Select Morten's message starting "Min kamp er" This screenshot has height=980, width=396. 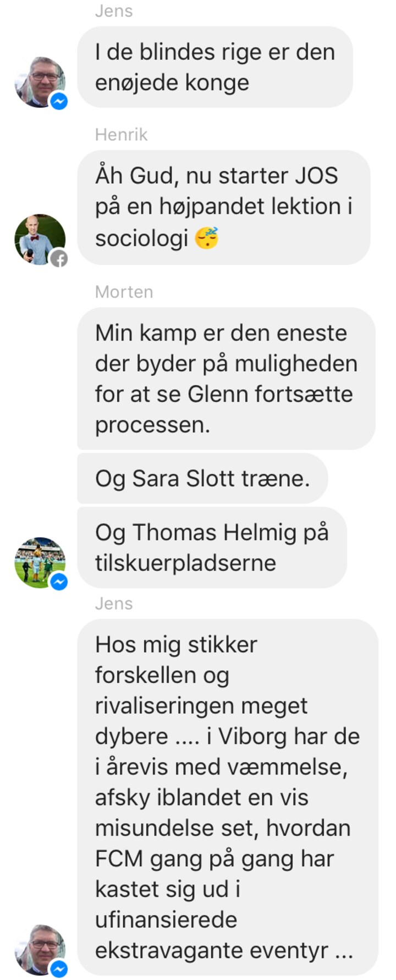click(x=226, y=379)
